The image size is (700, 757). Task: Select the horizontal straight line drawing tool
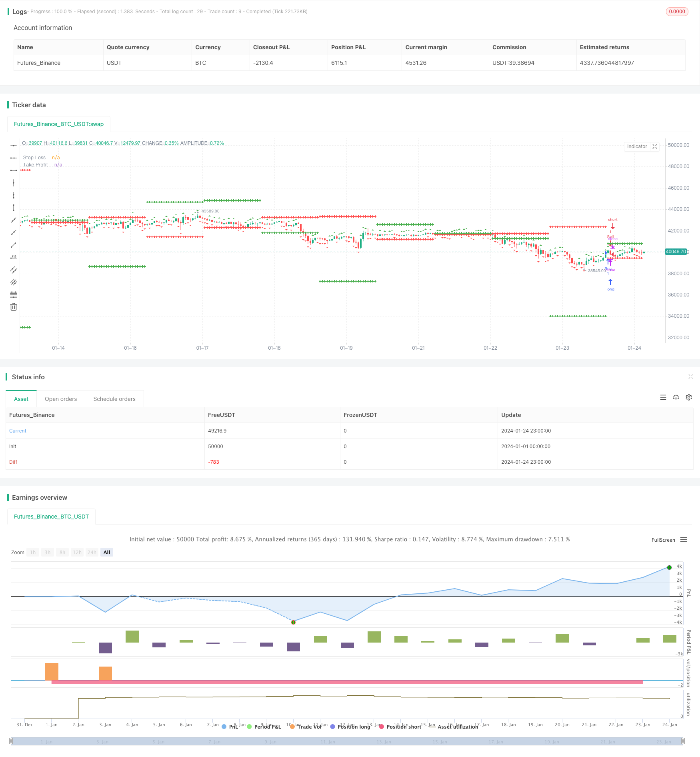coord(14,146)
